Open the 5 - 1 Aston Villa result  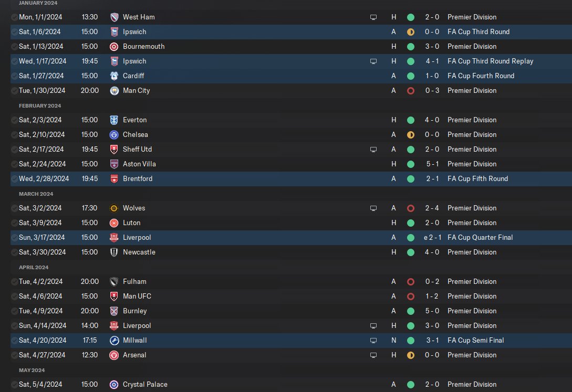(x=432, y=164)
